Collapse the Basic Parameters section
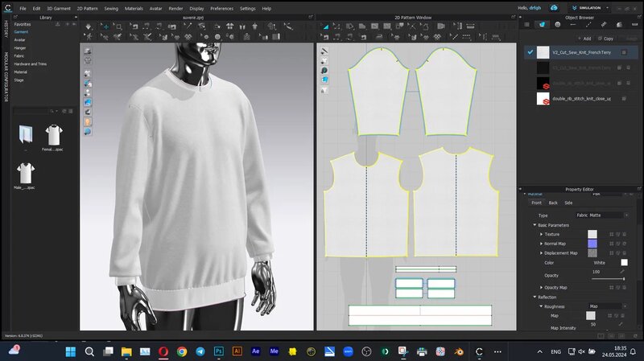Screen dimensions: 644x361 coord(535,225)
